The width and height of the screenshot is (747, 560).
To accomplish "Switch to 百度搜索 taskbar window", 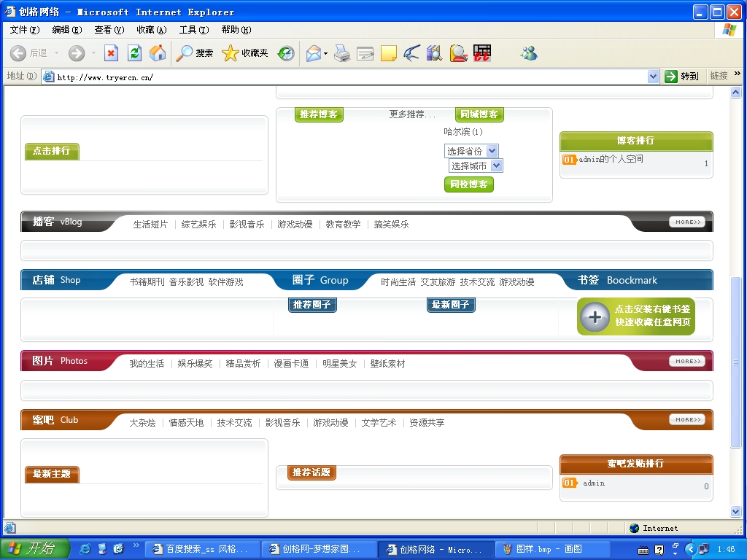I will tap(201, 549).
